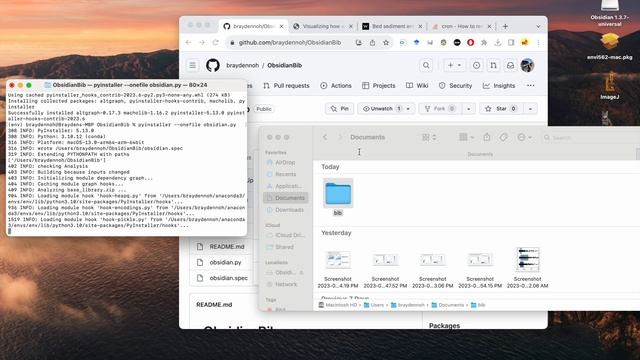Screen dimensions: 640x360
Task: Open obsidian.py file in repository list
Action: click(x=225, y=262)
